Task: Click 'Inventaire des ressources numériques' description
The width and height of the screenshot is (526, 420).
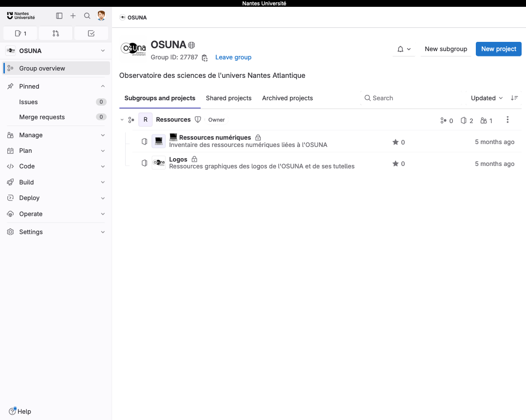Action: pyautogui.click(x=248, y=145)
